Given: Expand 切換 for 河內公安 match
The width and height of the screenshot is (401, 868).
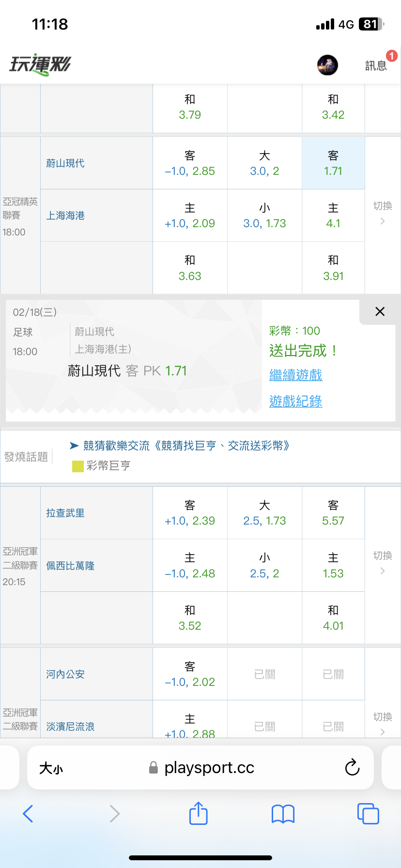Looking at the screenshot, I should point(383,724).
